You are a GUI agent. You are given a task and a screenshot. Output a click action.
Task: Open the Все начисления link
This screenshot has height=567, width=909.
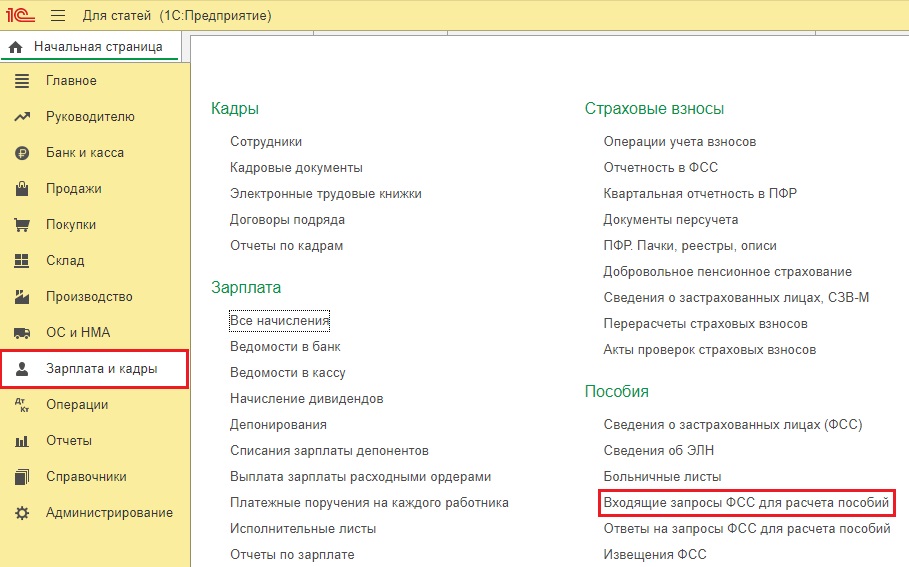[279, 321]
